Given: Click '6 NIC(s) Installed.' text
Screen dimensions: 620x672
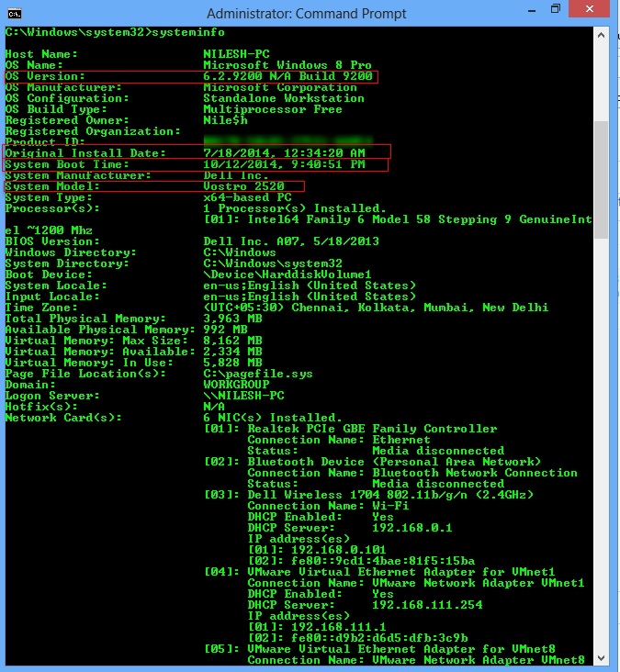Looking at the screenshot, I should click(x=273, y=418).
